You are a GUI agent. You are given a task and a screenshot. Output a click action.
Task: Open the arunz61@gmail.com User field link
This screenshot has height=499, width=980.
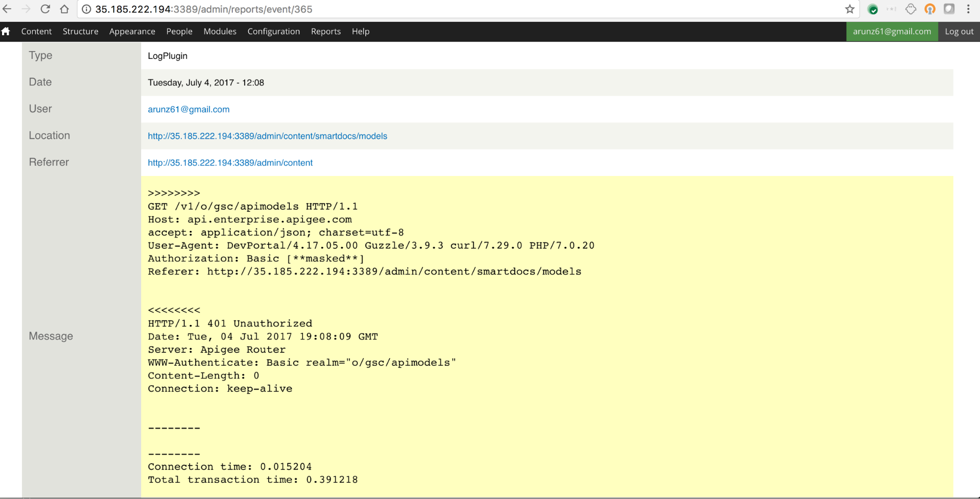click(188, 109)
